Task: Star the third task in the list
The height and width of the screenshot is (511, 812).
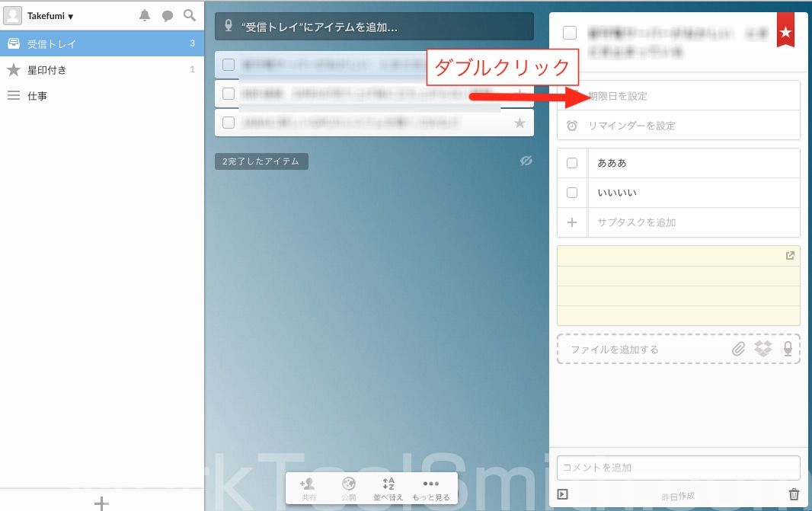Action: (519, 123)
